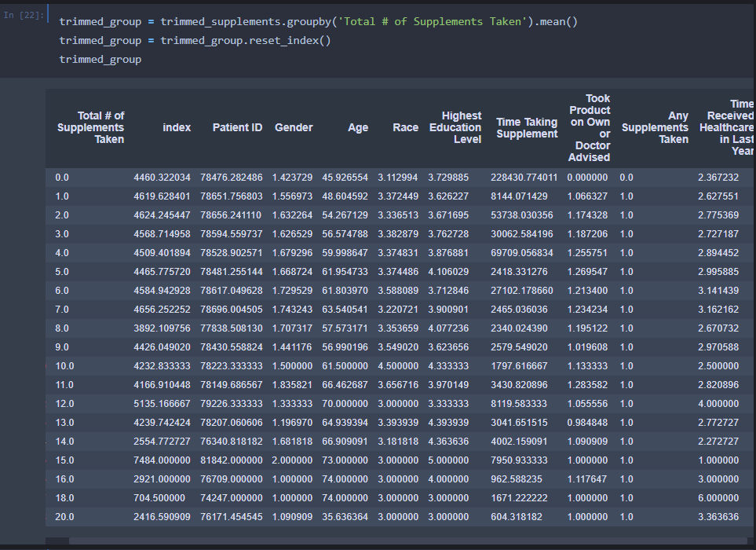The height and width of the screenshot is (550, 756).
Task: Click Age value 45.926554
Action: [x=345, y=178]
